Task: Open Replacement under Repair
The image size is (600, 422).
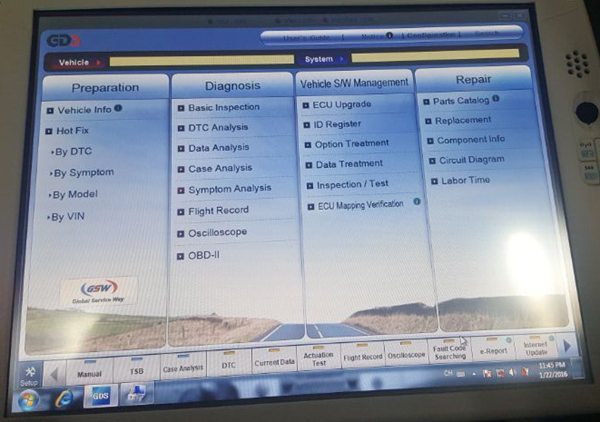Action: click(x=463, y=121)
